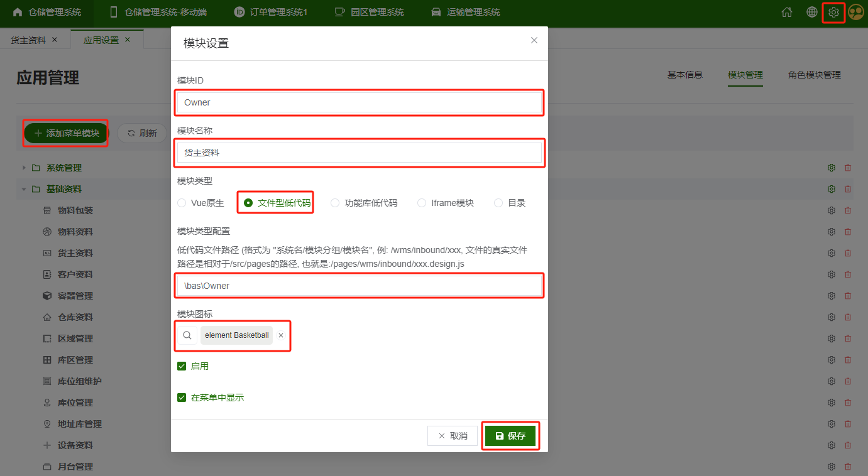Switch to 货主资料 page tab
The height and width of the screenshot is (476, 868).
pos(28,40)
